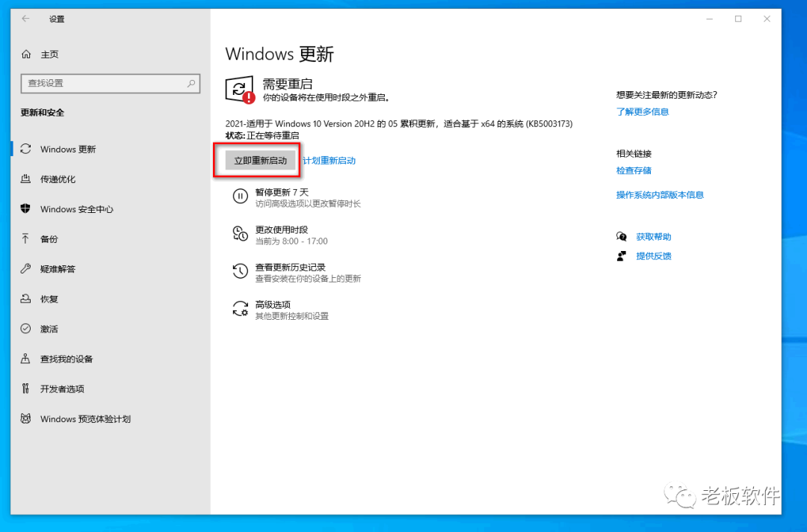Click the 查找我的设备 locator icon
The height and width of the screenshot is (532, 807).
tap(25, 358)
